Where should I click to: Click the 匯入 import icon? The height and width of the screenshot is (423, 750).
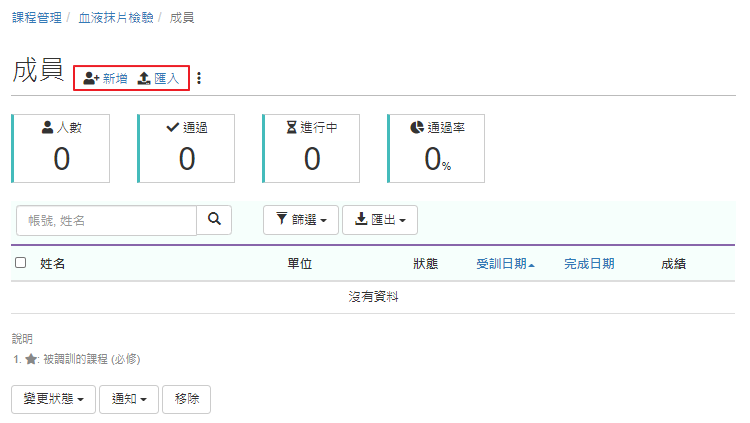pyautogui.click(x=144, y=78)
